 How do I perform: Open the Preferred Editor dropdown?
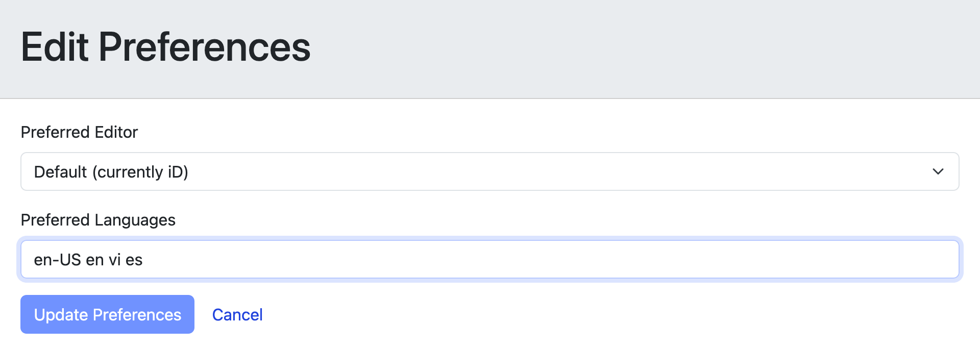coord(489,171)
